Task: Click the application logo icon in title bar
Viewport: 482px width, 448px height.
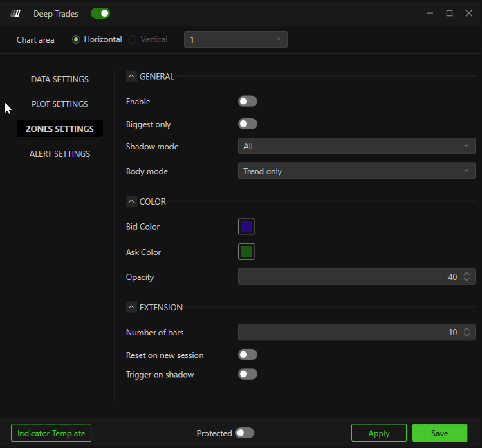Action: (16, 13)
